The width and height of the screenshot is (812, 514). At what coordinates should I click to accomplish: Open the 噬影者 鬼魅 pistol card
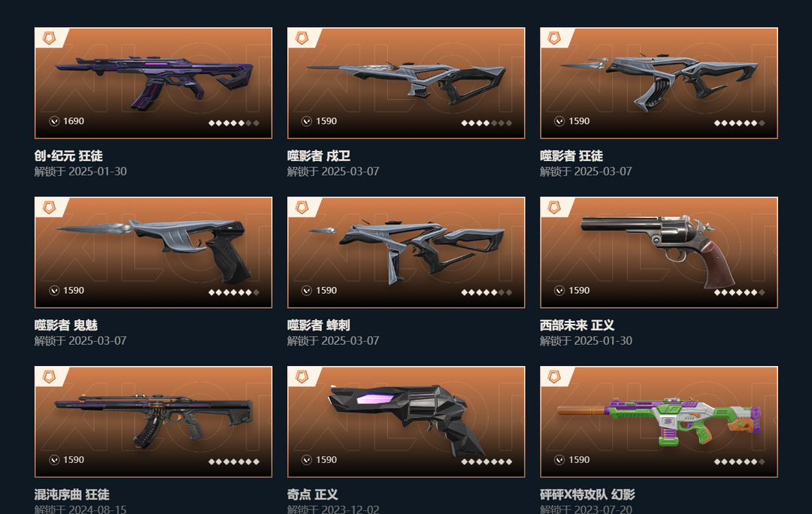(153, 252)
